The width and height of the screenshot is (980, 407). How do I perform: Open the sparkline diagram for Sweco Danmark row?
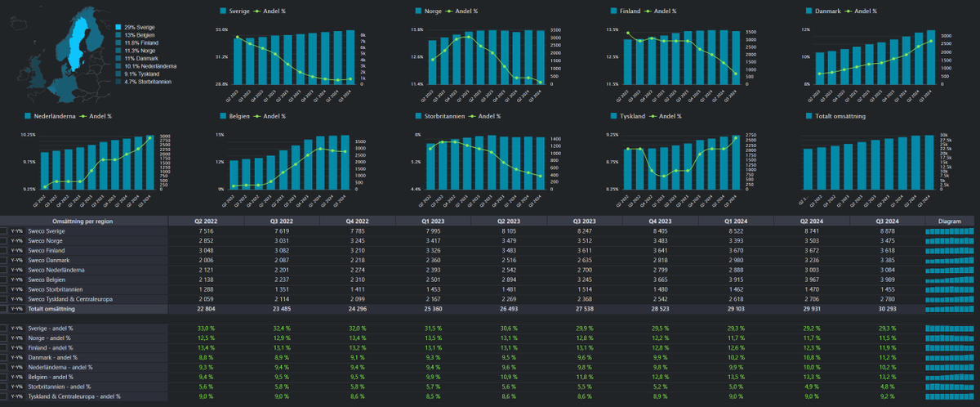[950, 261]
